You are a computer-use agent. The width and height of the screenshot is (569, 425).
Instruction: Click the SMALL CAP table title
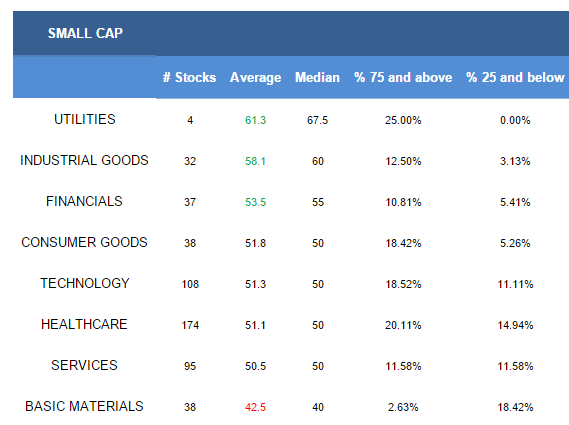point(85,33)
